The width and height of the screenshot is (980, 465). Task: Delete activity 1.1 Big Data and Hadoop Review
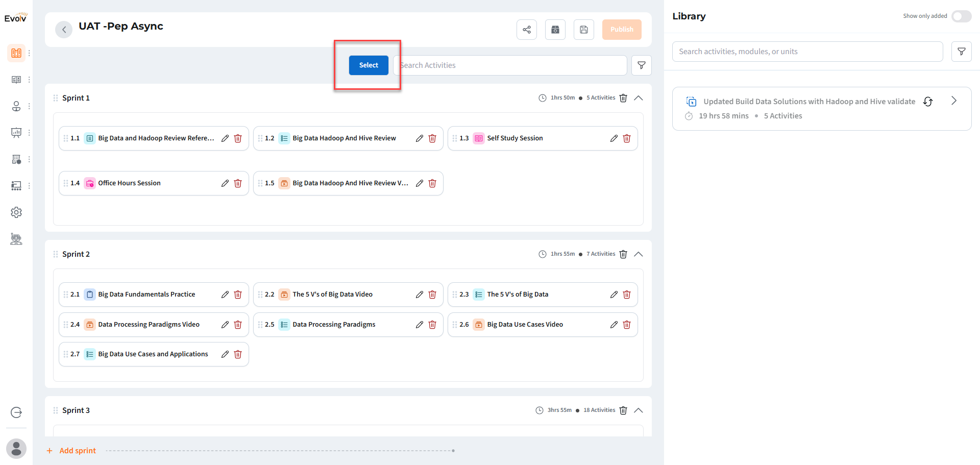coord(238,138)
